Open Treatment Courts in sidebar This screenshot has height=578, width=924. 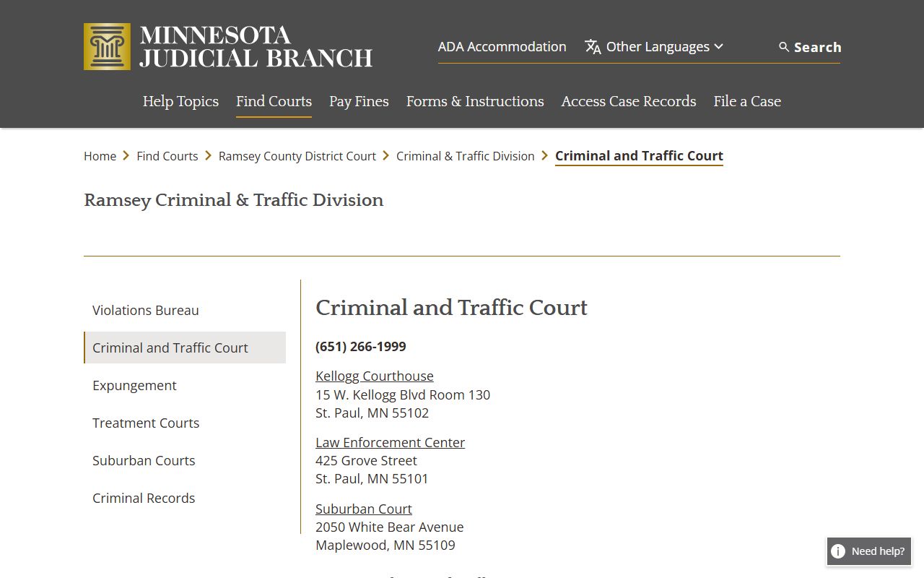point(185,423)
